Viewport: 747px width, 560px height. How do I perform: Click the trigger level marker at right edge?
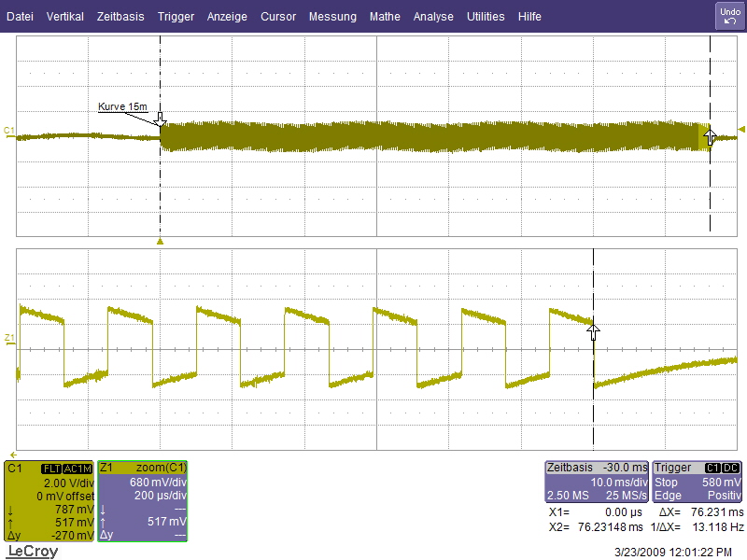pyautogui.click(x=740, y=129)
